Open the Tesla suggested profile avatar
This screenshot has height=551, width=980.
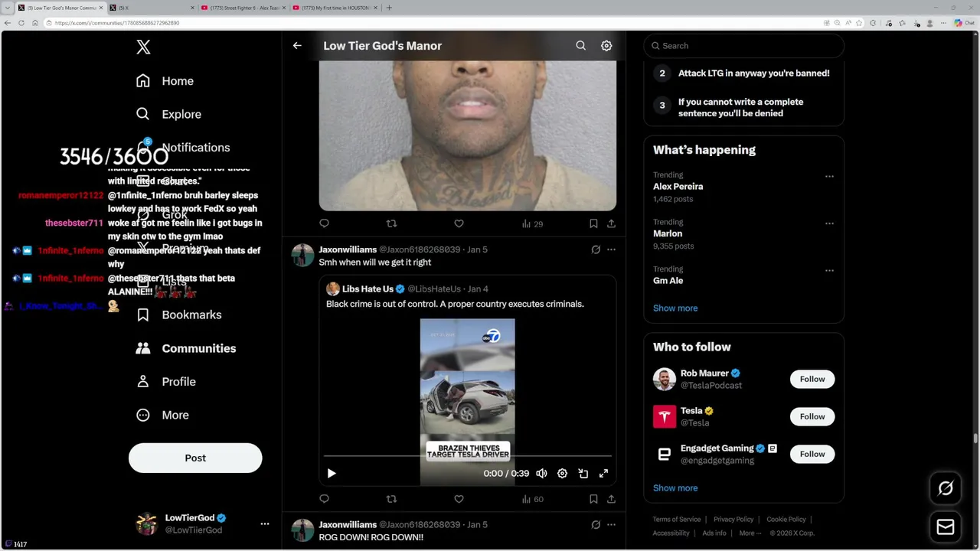pyautogui.click(x=665, y=416)
